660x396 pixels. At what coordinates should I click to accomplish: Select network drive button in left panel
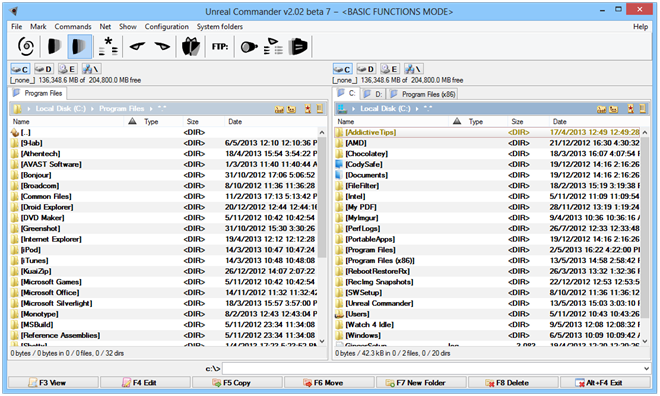tap(91, 69)
